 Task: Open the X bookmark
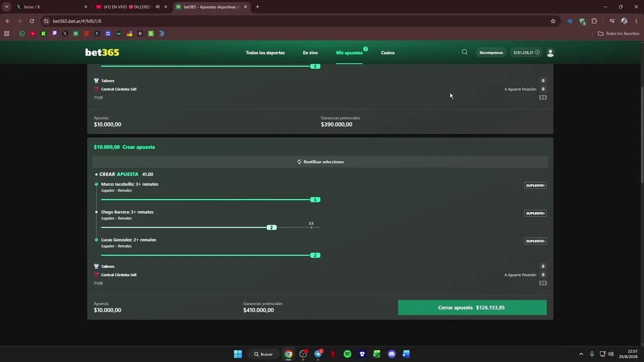click(65, 34)
